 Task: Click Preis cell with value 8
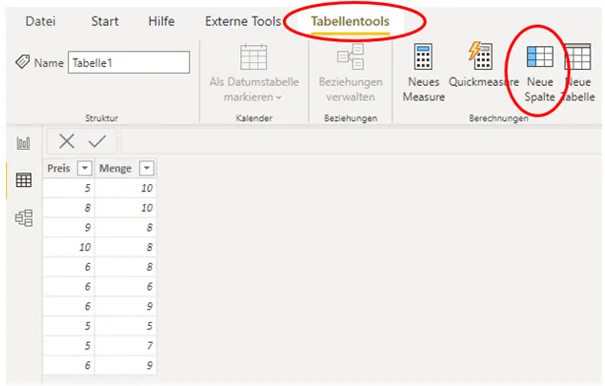click(x=69, y=208)
